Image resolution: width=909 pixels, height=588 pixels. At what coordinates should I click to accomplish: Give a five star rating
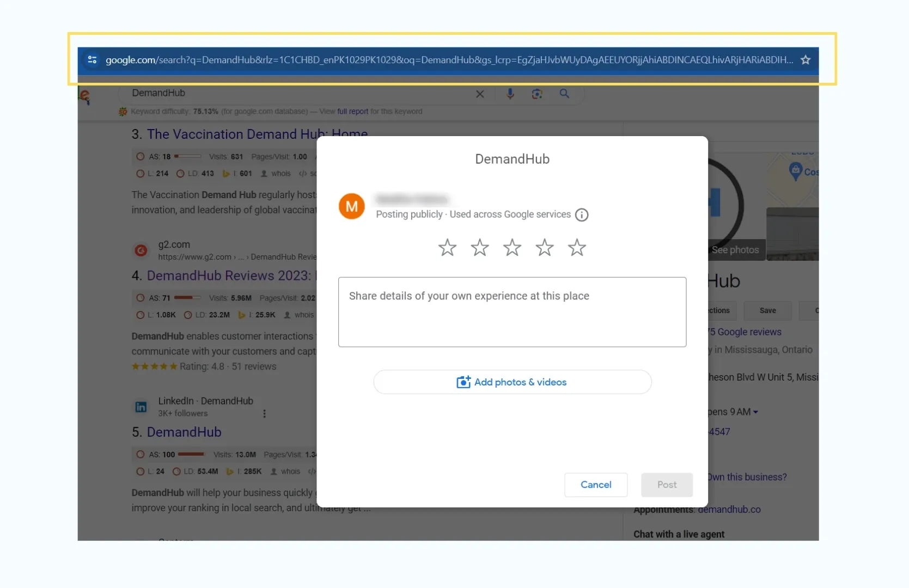(x=577, y=248)
